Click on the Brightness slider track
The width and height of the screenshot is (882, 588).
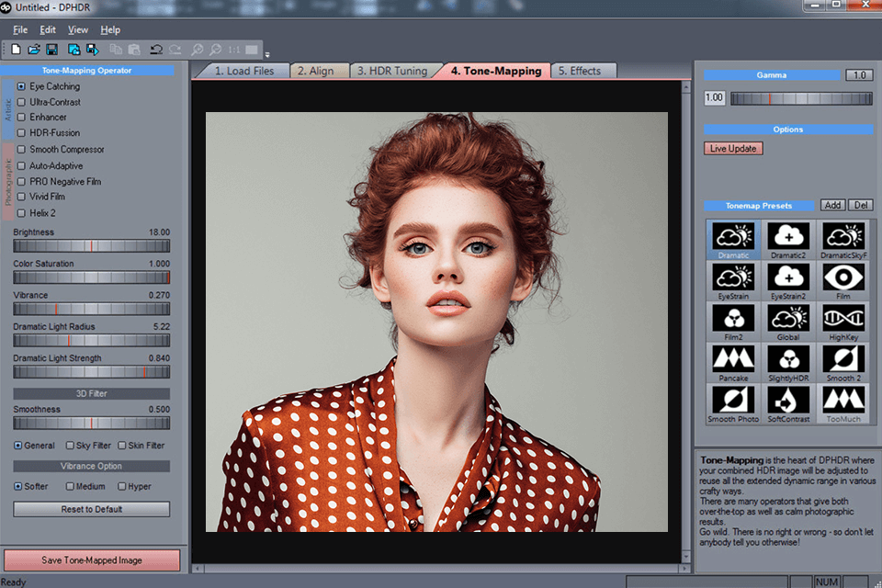[x=91, y=246]
